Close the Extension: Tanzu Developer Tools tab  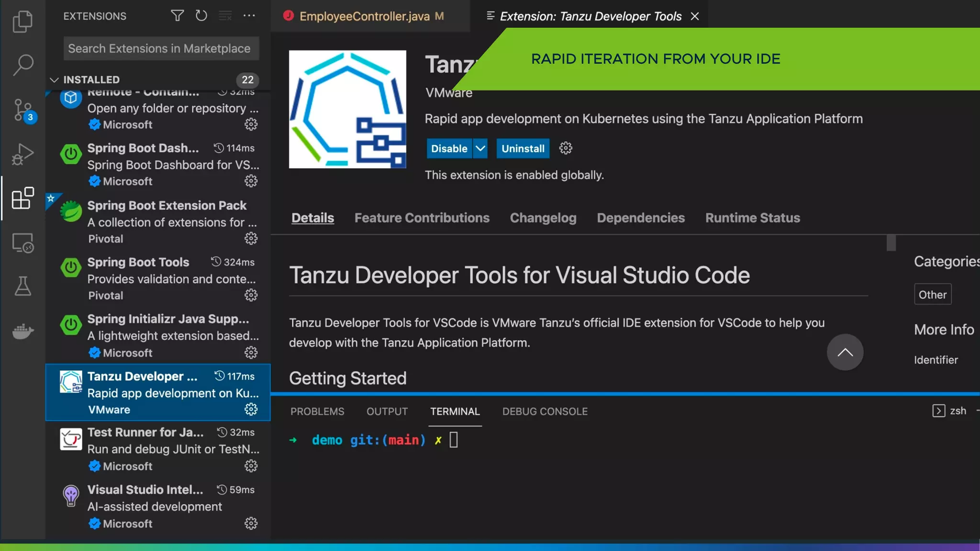tap(695, 16)
